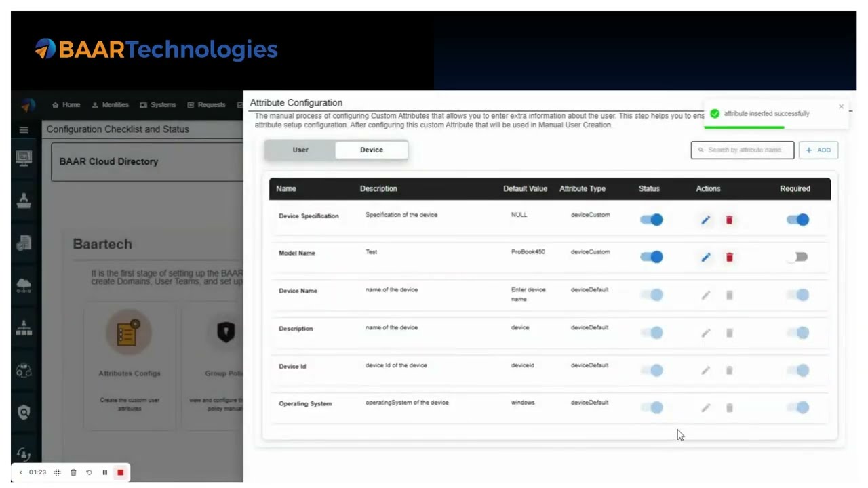The width and height of the screenshot is (868, 488).
Task: Click the trash icon for Device Id
Action: (730, 371)
